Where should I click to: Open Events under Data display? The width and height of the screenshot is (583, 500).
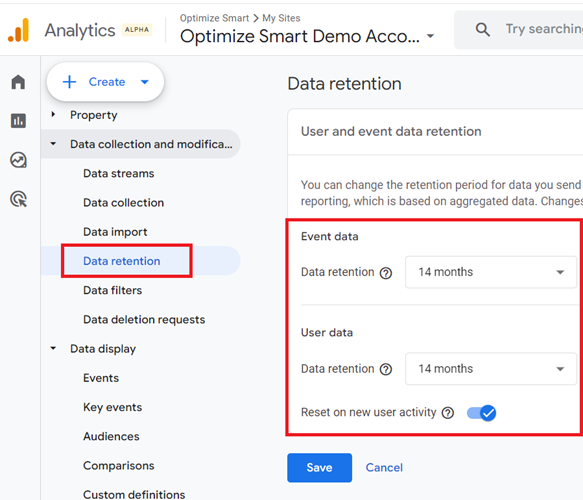101,378
